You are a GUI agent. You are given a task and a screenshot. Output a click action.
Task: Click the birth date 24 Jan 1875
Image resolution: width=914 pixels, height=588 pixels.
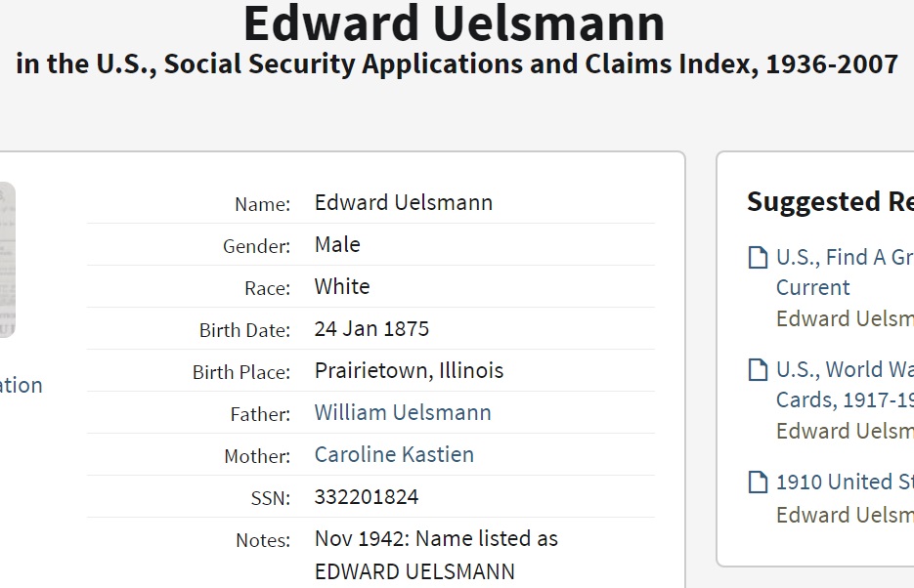371,328
